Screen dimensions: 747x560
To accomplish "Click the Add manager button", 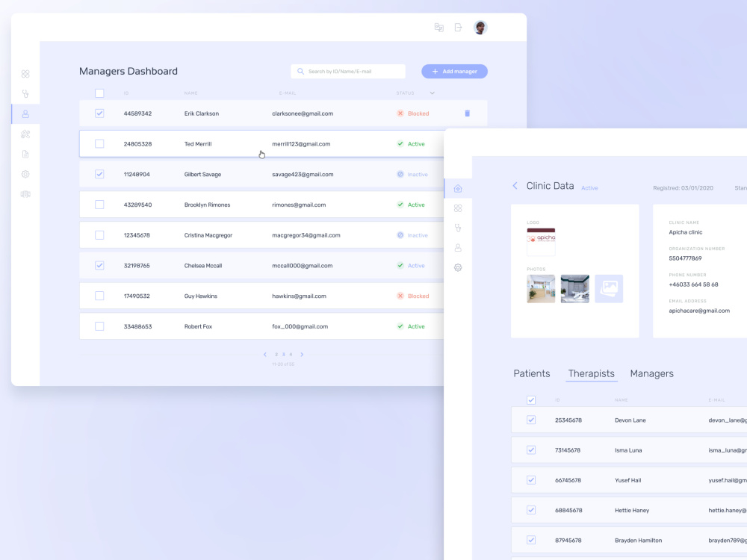I will pyautogui.click(x=454, y=72).
